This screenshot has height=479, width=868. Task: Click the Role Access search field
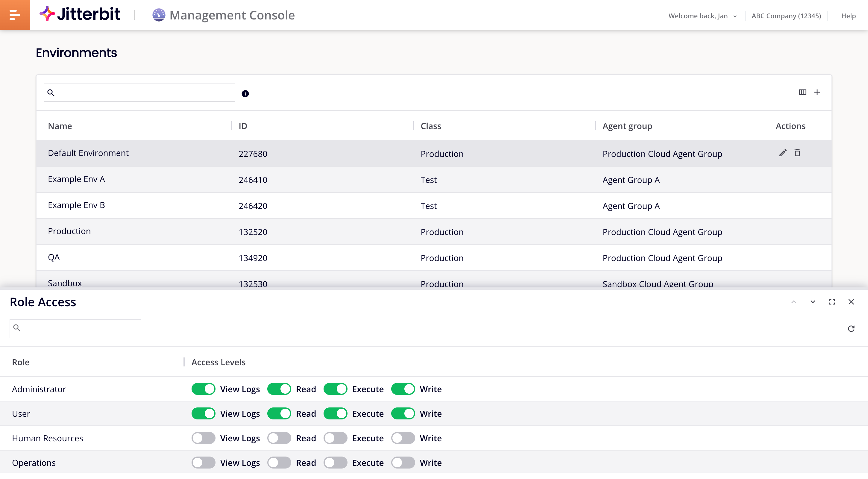[x=75, y=329]
